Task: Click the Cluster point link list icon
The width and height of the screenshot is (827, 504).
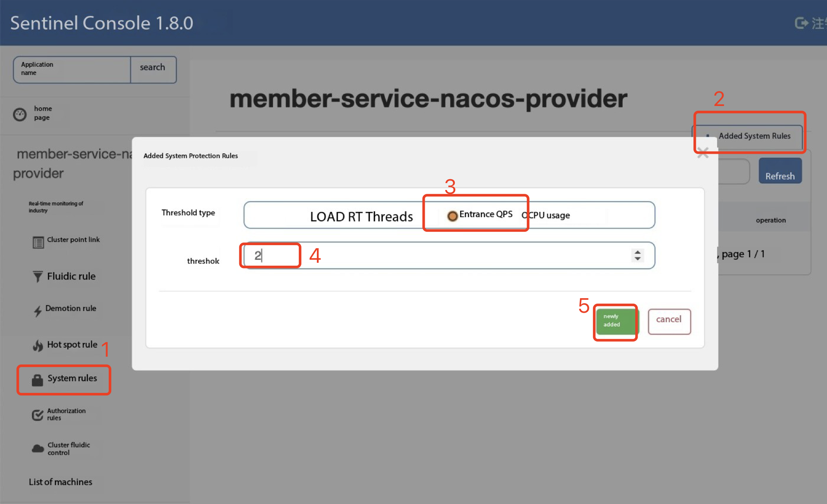Action: [38, 243]
